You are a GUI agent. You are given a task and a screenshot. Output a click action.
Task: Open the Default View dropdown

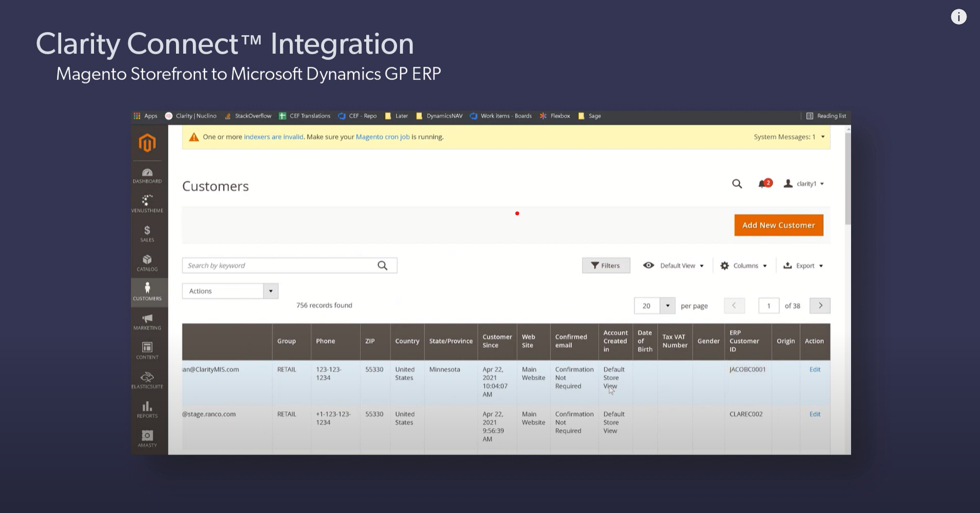(674, 266)
